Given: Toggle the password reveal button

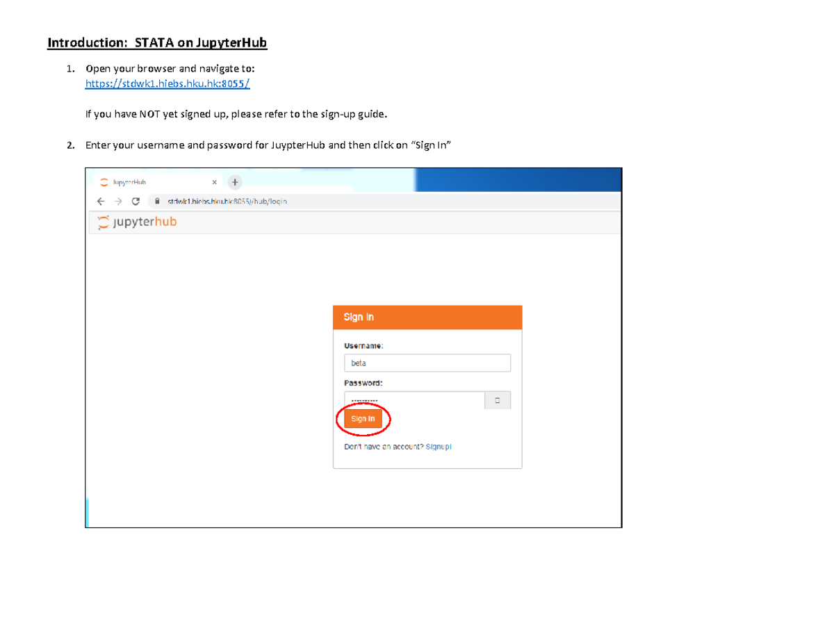Looking at the screenshot, I should (497, 399).
